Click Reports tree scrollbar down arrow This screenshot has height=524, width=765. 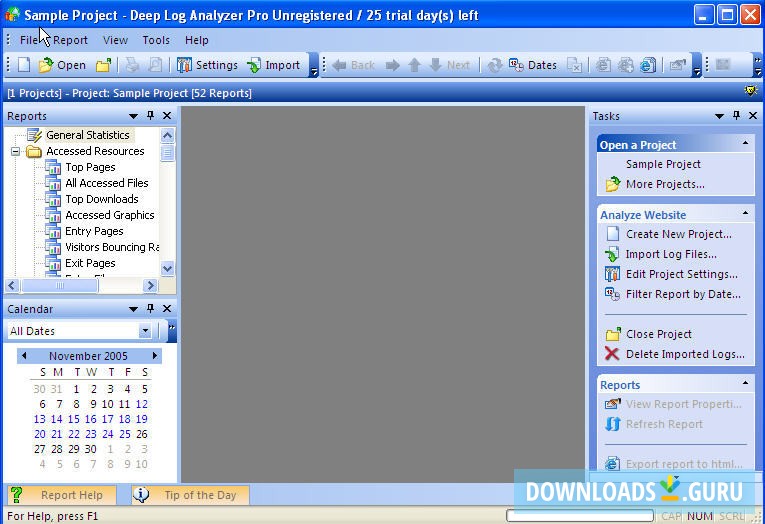167,269
